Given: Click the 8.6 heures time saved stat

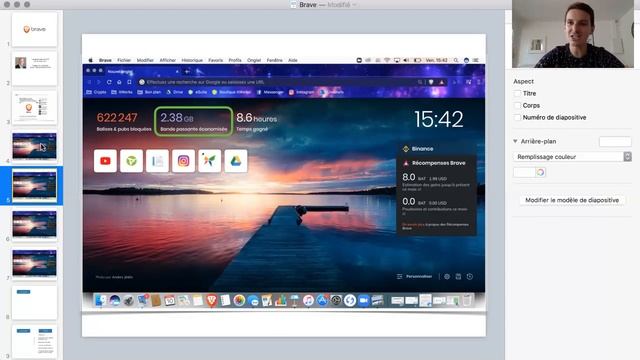Looking at the screenshot, I should coord(256,122).
